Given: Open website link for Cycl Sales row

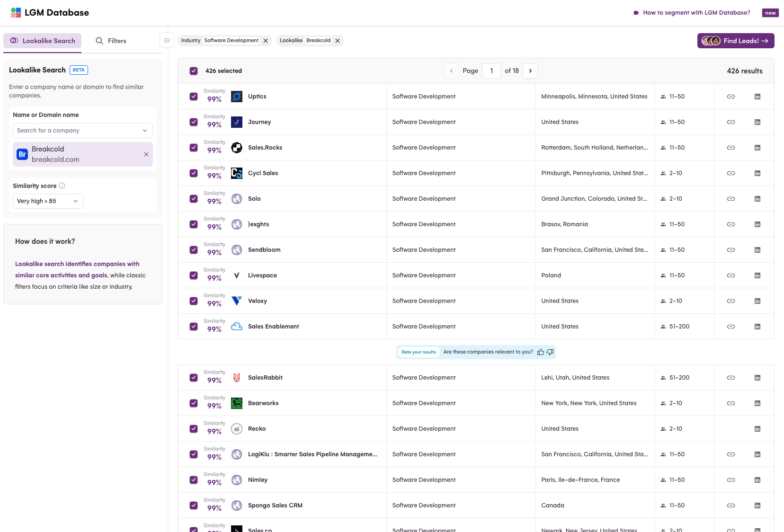Looking at the screenshot, I should click(x=731, y=173).
